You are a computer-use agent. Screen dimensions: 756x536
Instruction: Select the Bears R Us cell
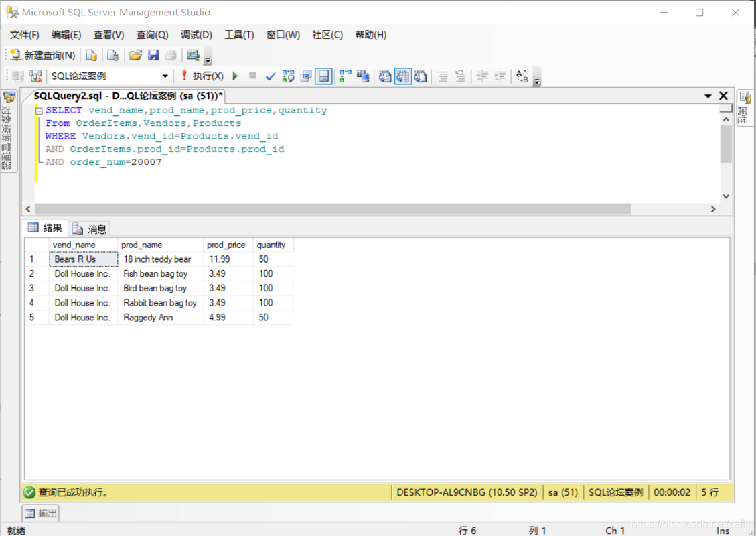coord(84,259)
